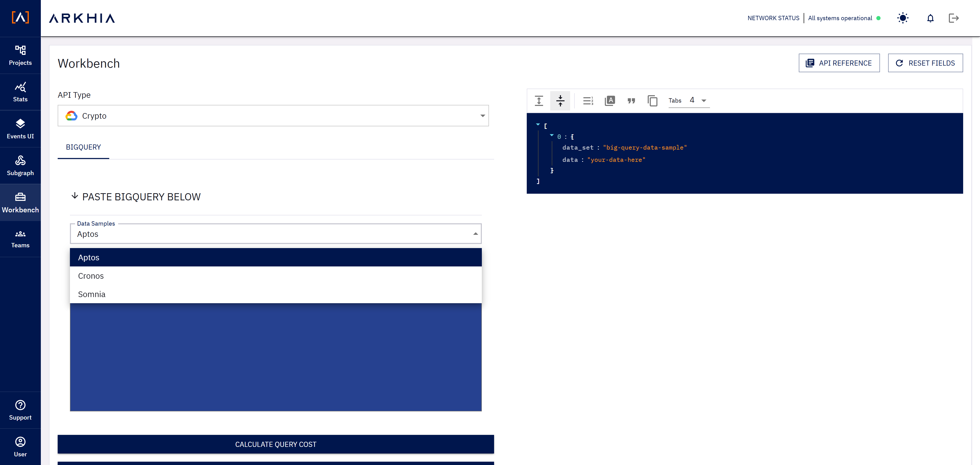Click CALCULATE QUERY COST button
Image resolution: width=980 pixels, height=465 pixels.
275,444
